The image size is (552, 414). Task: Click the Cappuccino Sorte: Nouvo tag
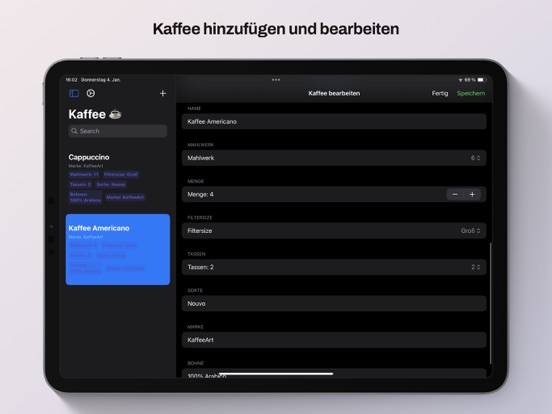point(111,184)
